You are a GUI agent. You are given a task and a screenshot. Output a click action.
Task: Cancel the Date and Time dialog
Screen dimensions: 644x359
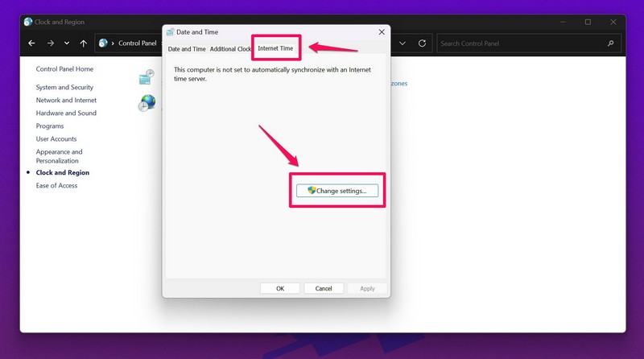(x=324, y=288)
